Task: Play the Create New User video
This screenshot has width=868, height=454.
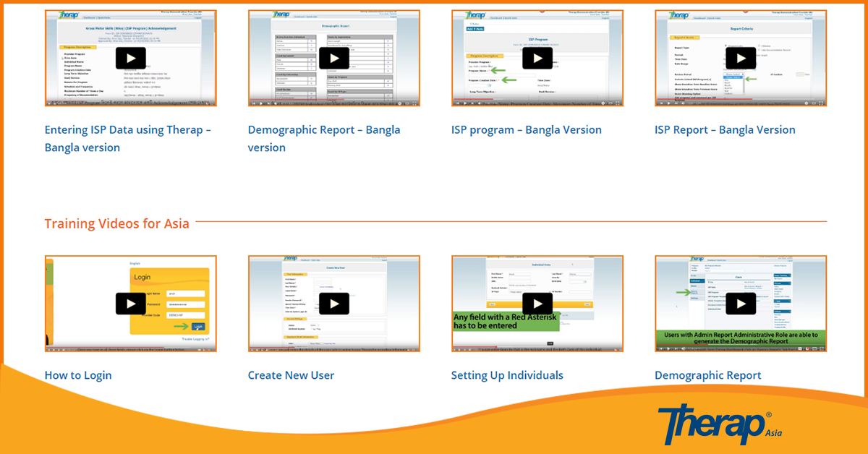Action: tap(333, 304)
